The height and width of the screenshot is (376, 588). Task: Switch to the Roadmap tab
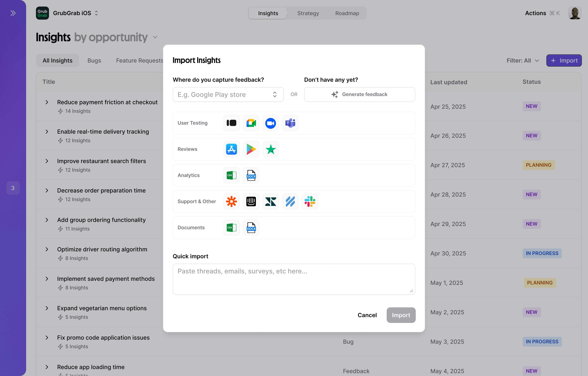347,13
